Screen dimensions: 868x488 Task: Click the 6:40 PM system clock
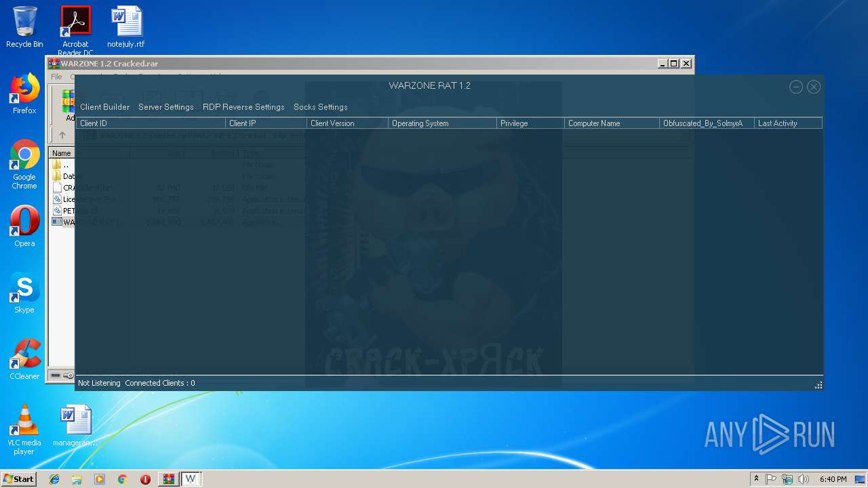click(833, 479)
